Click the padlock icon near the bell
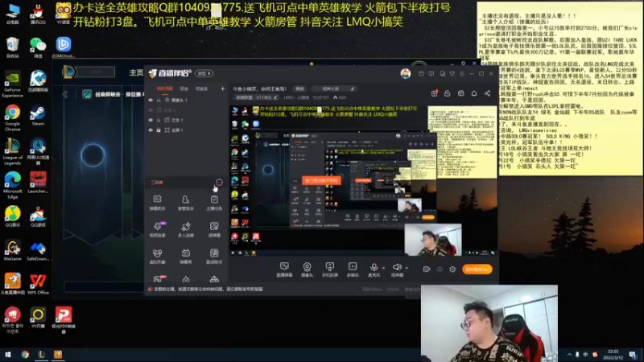Viewport: 644px width, 362px height. 448,93
